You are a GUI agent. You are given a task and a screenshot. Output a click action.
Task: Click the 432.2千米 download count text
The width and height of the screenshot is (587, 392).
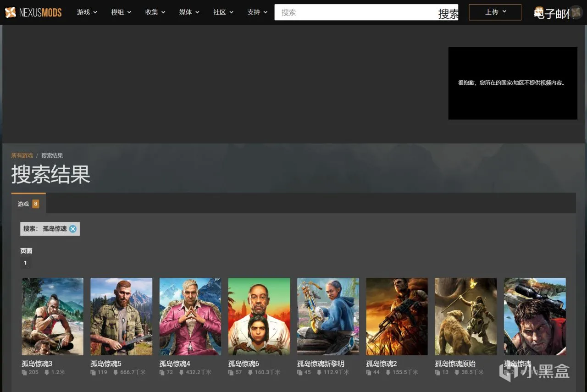[199, 372]
